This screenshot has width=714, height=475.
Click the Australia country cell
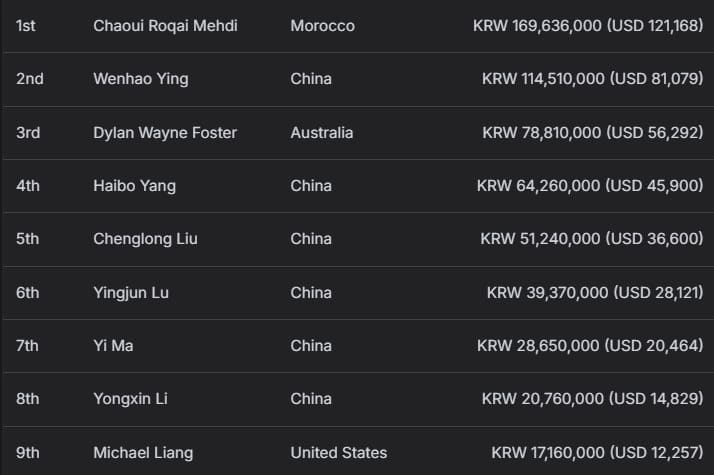point(322,132)
